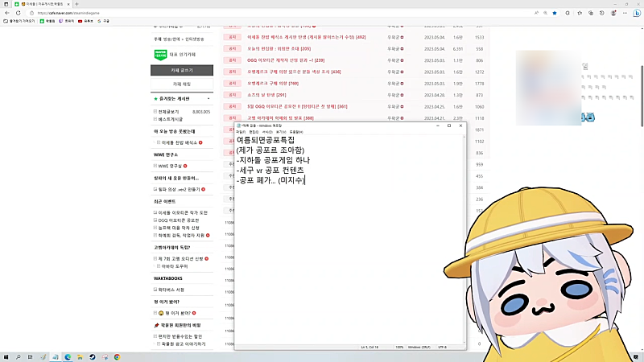This screenshot has height=362, width=644.
Task: Click the browser address bar URL
Action: click(80, 13)
